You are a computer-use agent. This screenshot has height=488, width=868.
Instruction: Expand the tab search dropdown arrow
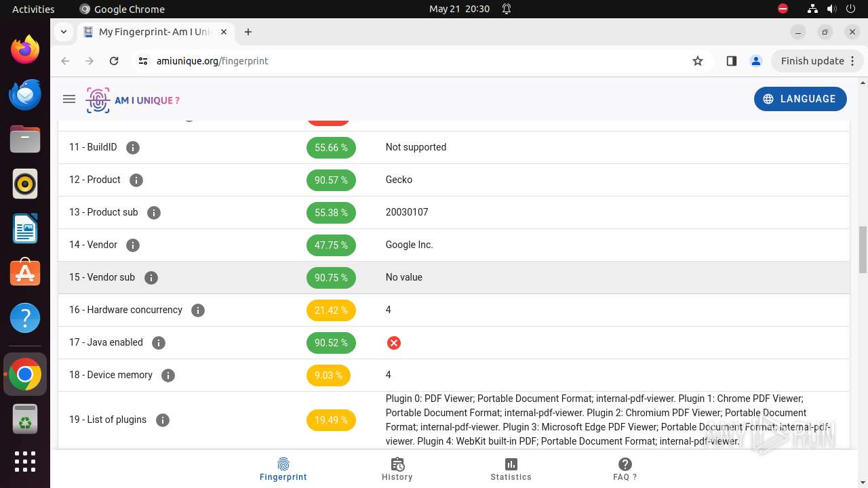click(63, 32)
